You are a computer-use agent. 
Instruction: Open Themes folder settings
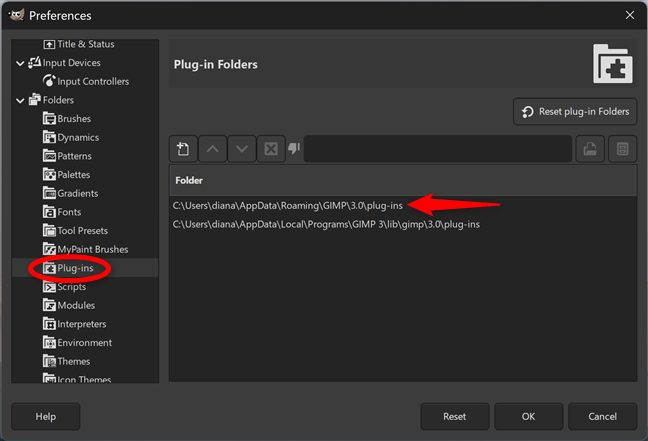67,361
